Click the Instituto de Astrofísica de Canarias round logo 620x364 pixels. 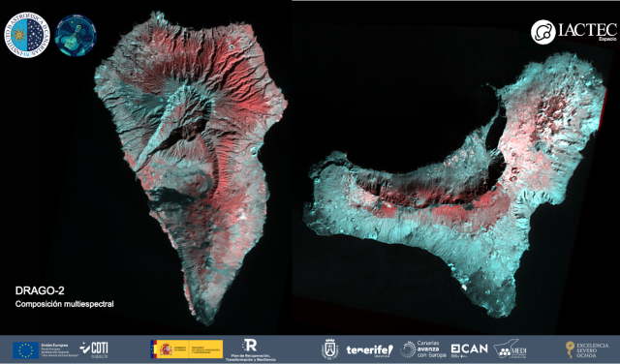coord(27,35)
